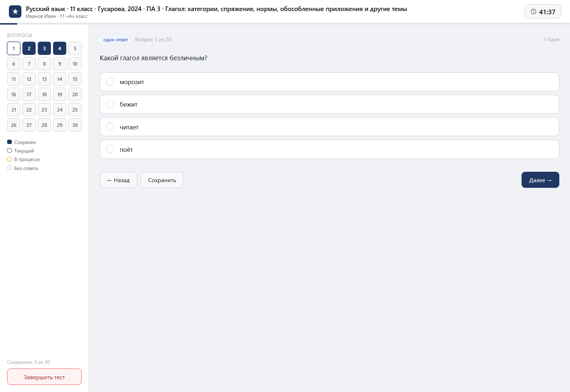Jump to question 27
This screenshot has width=570, height=392.
tap(29, 125)
